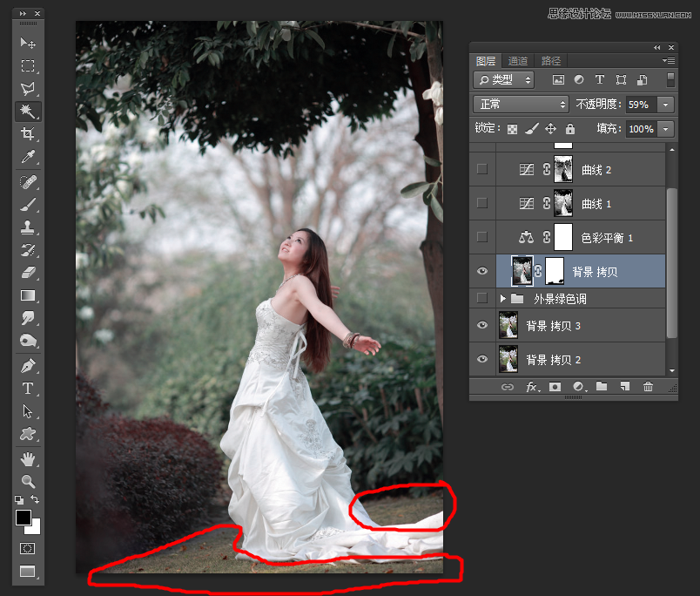Switch to the 路径 paths tab
700x596 pixels.
549,61
